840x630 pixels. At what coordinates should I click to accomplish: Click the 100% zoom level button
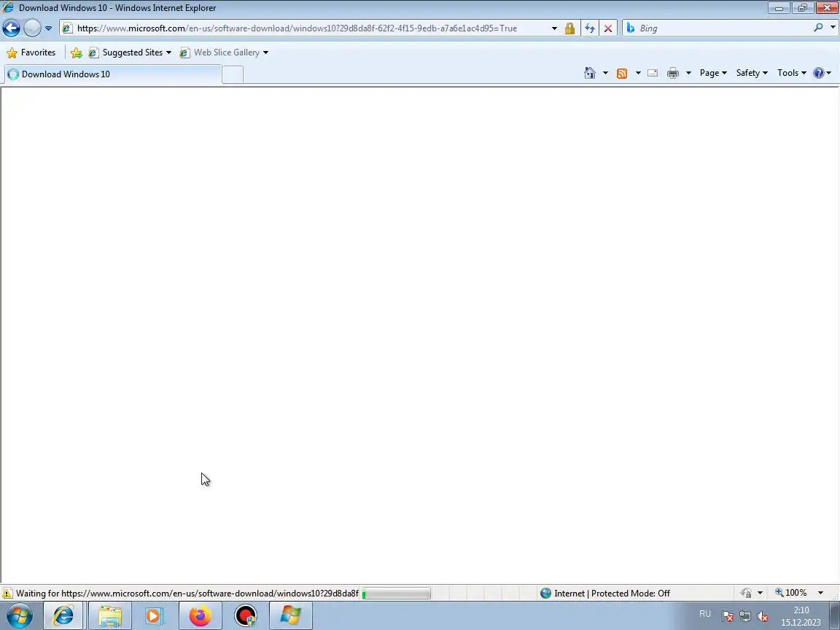[x=790, y=593]
